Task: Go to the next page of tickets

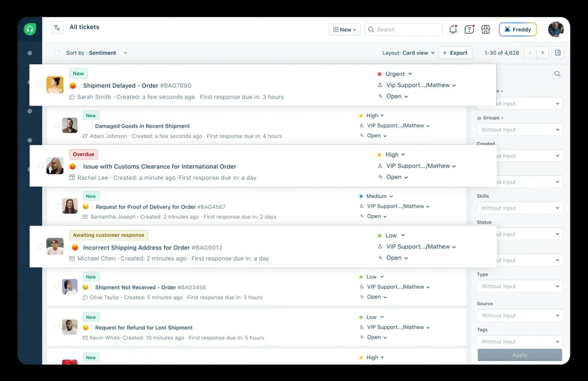Action: pyautogui.click(x=542, y=53)
